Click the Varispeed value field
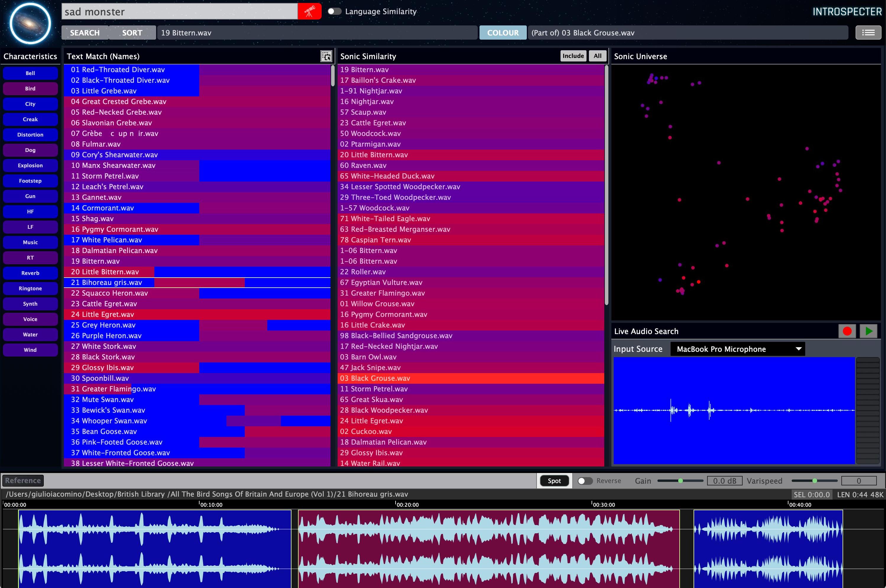 point(859,481)
